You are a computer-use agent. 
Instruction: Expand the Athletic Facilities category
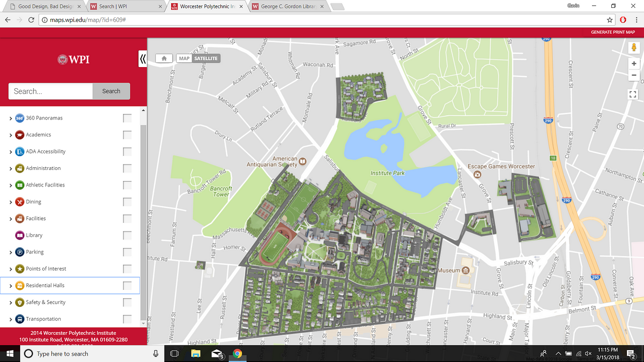11,186
